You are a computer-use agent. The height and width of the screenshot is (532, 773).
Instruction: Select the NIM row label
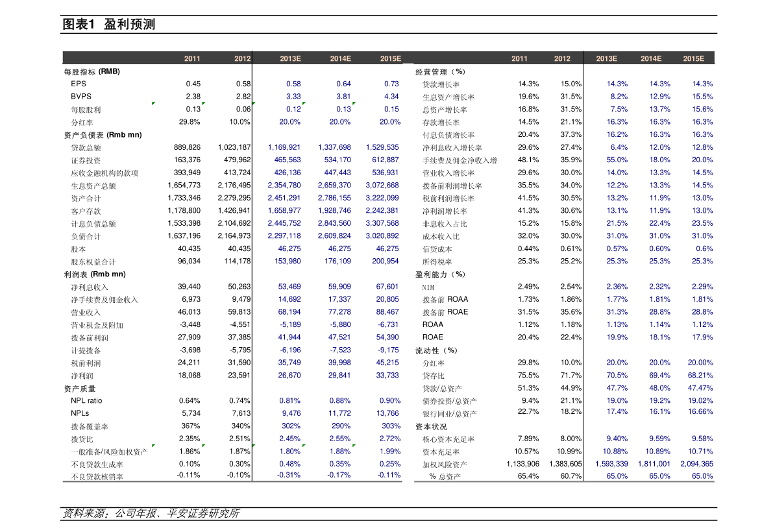coord(428,287)
